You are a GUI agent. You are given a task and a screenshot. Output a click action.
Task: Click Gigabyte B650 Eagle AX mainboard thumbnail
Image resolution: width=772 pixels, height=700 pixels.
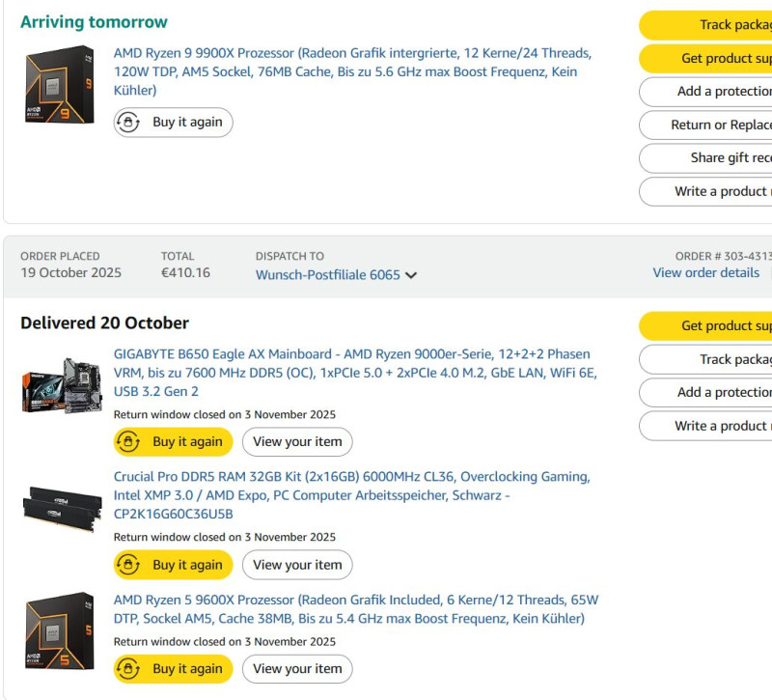62,385
